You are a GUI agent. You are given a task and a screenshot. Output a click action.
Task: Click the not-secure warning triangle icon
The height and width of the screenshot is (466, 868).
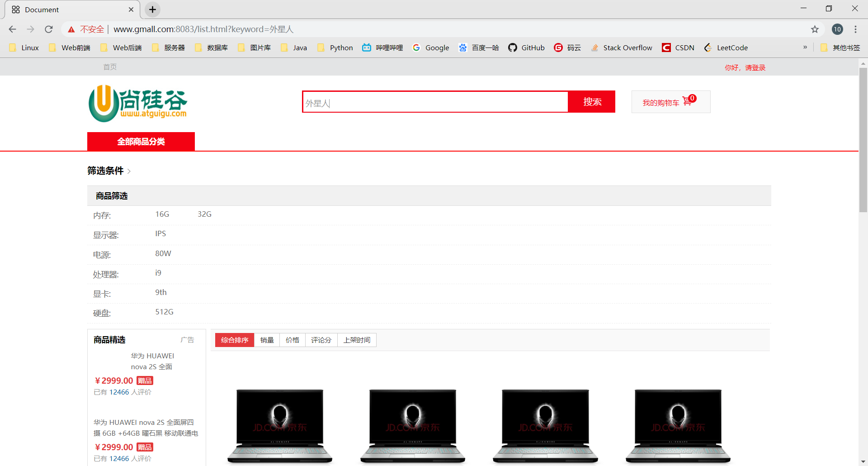pyautogui.click(x=71, y=29)
